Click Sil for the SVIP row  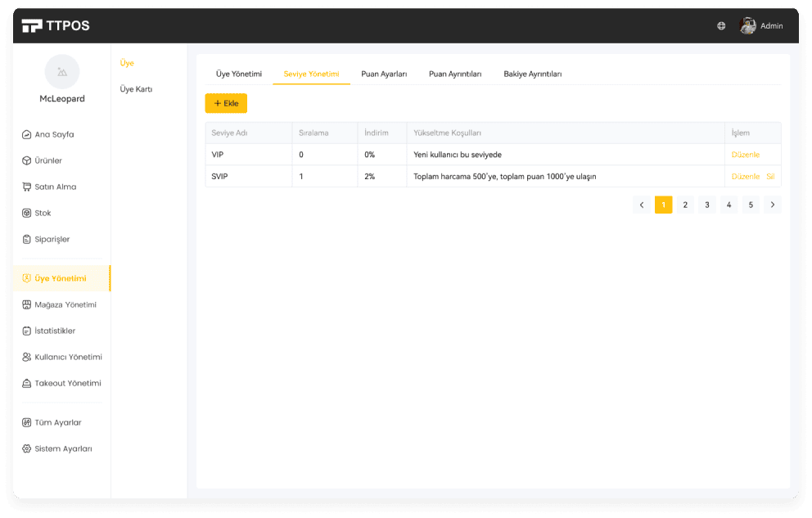point(770,177)
